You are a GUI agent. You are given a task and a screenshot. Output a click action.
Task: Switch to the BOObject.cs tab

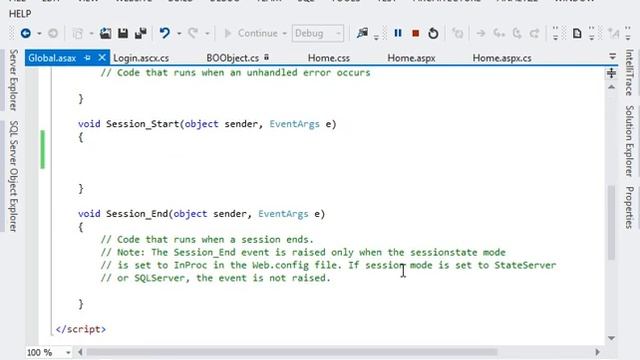(233, 58)
